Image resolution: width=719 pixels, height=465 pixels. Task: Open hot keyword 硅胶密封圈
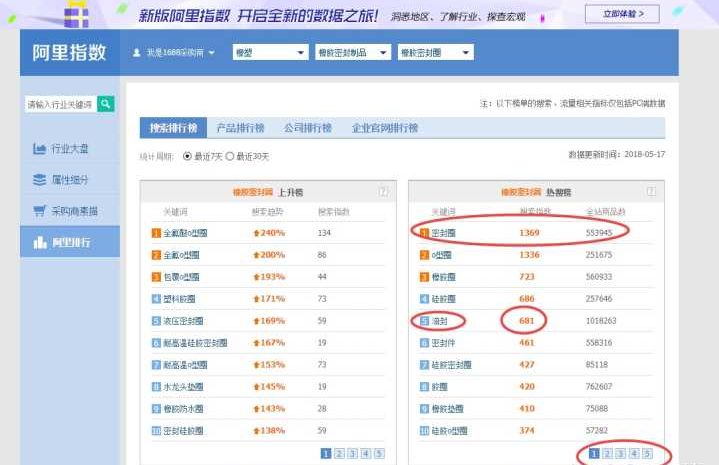[452, 365]
